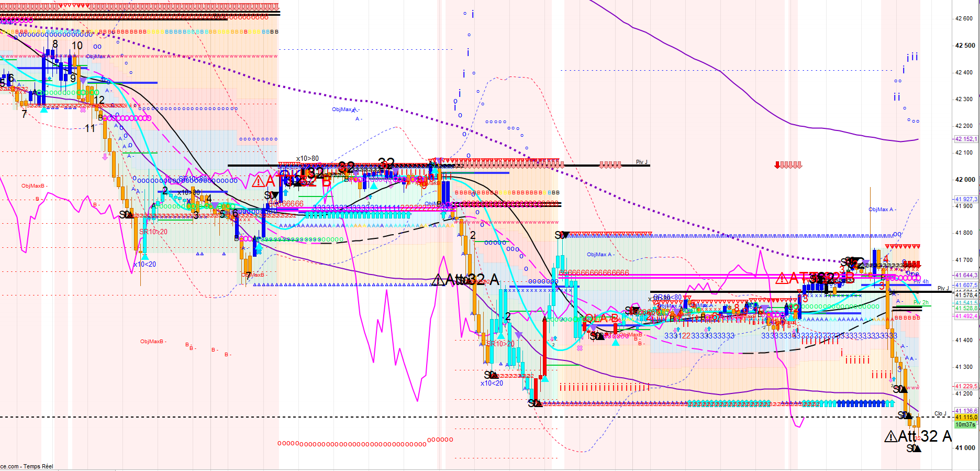Select the 42 200 axis tick label
The height and width of the screenshot is (471, 980).
coord(964,126)
